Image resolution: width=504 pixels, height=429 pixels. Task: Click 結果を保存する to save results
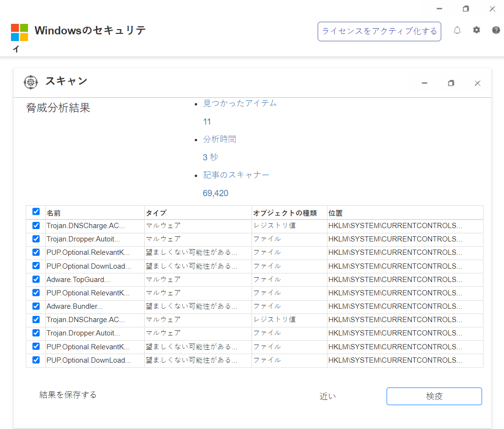(x=68, y=395)
